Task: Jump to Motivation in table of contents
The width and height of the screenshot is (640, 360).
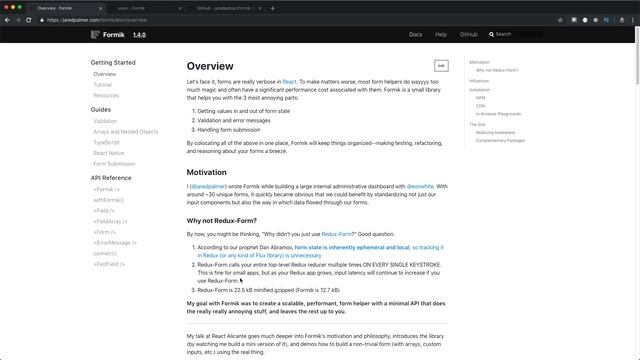Action: coord(479,62)
